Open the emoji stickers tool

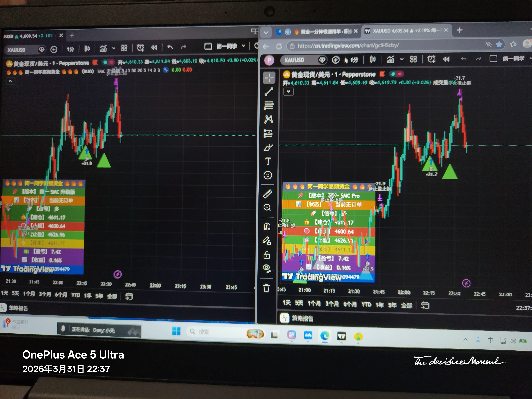[268, 175]
